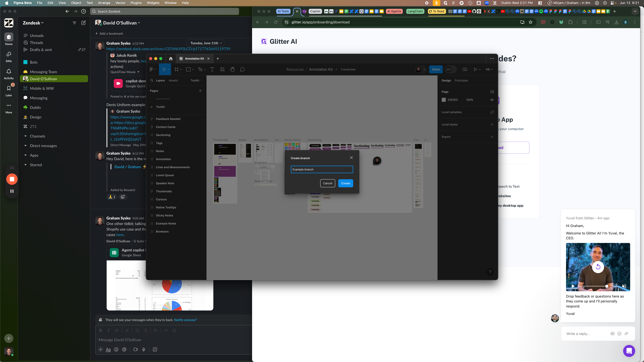The image size is (644, 362).
Task: Toggle page background color visibility eye
Action: pyautogui.click(x=492, y=100)
